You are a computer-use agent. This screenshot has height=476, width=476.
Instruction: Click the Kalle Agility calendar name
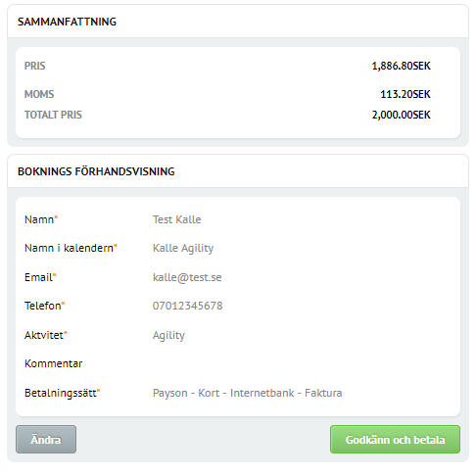click(183, 249)
